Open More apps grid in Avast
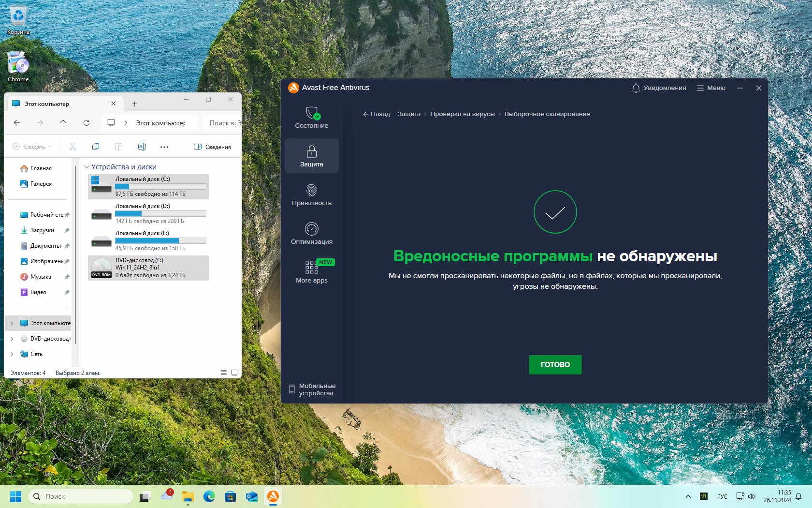This screenshot has height=508, width=812. [x=312, y=272]
